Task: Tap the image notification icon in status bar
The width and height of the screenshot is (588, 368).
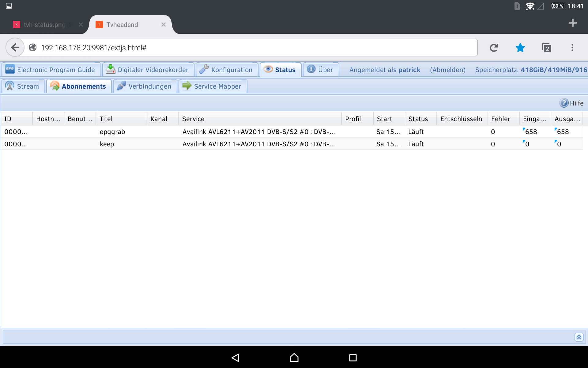Action: [x=9, y=6]
